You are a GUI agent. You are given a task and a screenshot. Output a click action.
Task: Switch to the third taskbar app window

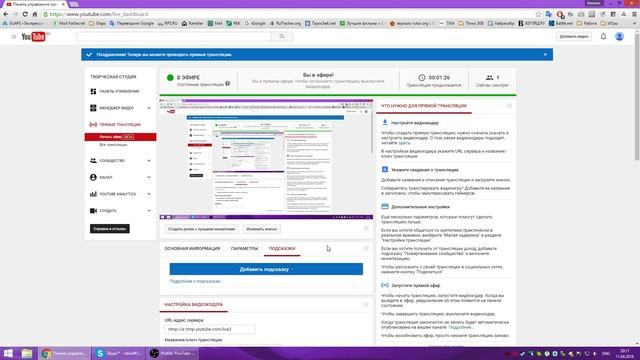[173, 353]
